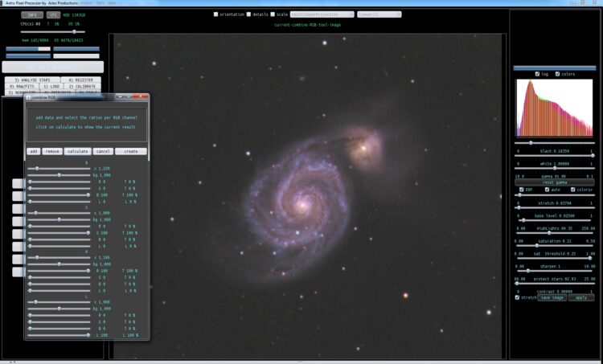This screenshot has height=364, width=603.
Task: Click the G 100 channel slider
Action: pyautogui.click(x=59, y=233)
